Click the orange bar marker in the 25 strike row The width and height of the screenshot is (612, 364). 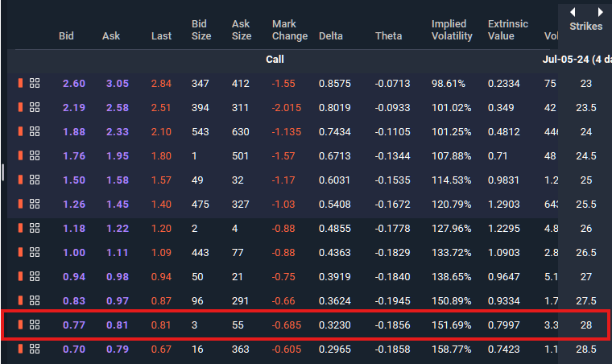click(x=21, y=180)
